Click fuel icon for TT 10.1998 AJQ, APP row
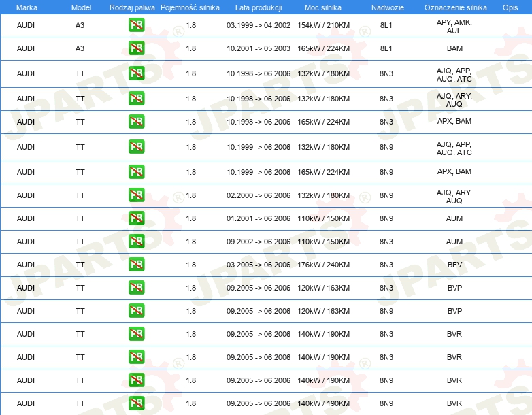The height and width of the screenshot is (415, 532). 136,73
